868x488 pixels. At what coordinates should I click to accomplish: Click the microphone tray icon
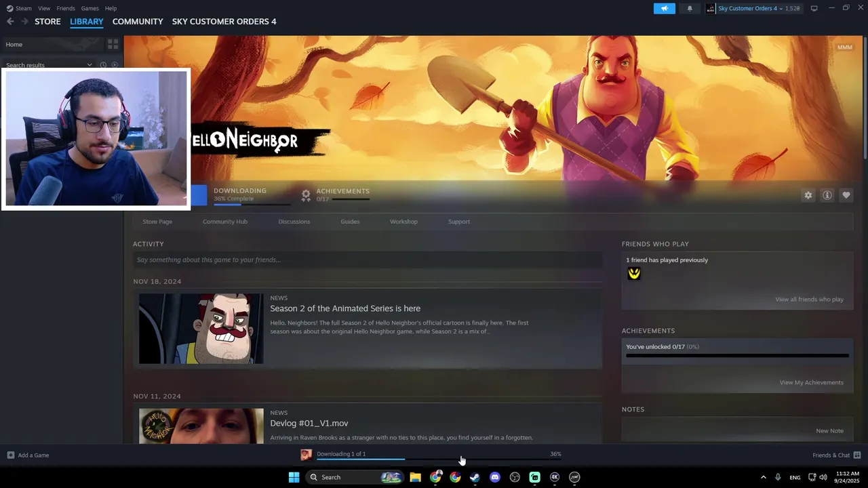coord(778,477)
